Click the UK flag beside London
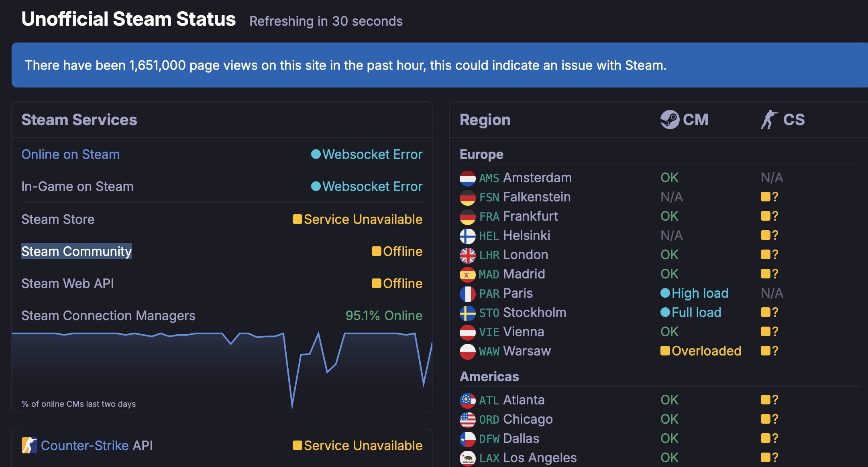 [x=468, y=255]
